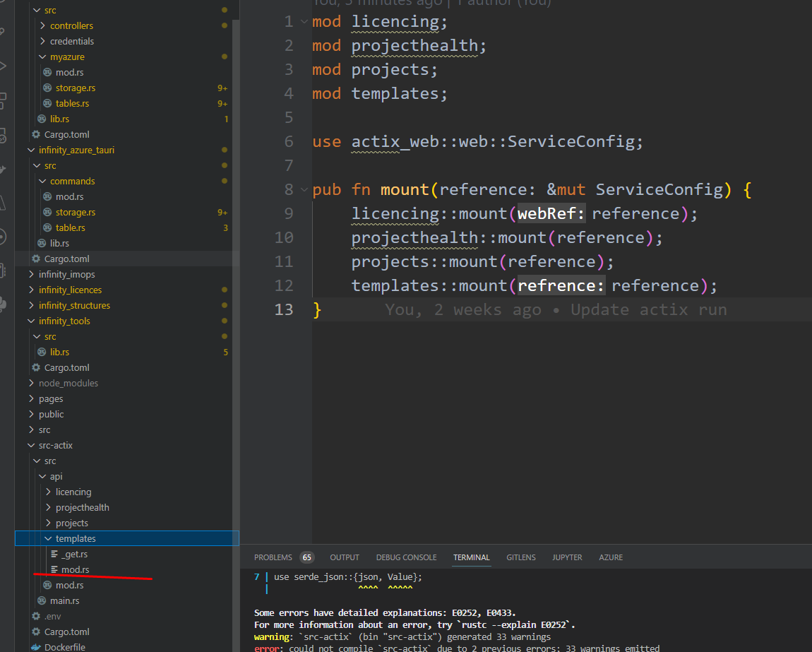Collapse the selected templates folder

click(49, 538)
